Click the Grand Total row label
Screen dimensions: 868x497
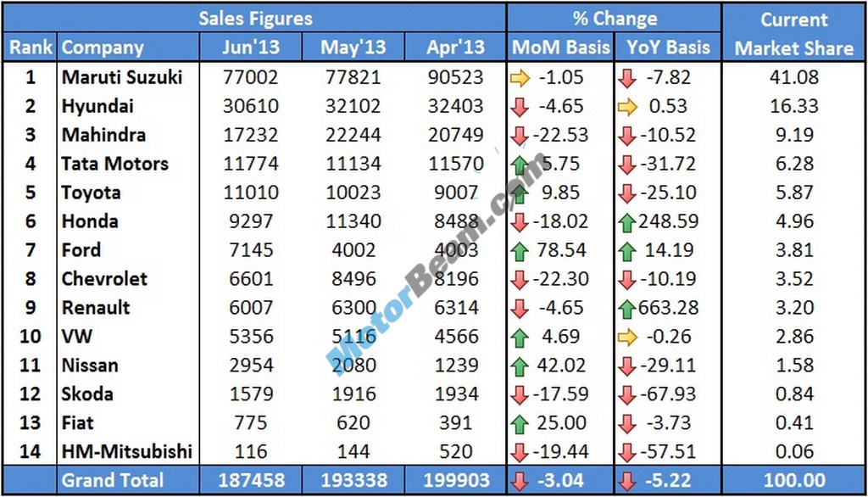114,481
